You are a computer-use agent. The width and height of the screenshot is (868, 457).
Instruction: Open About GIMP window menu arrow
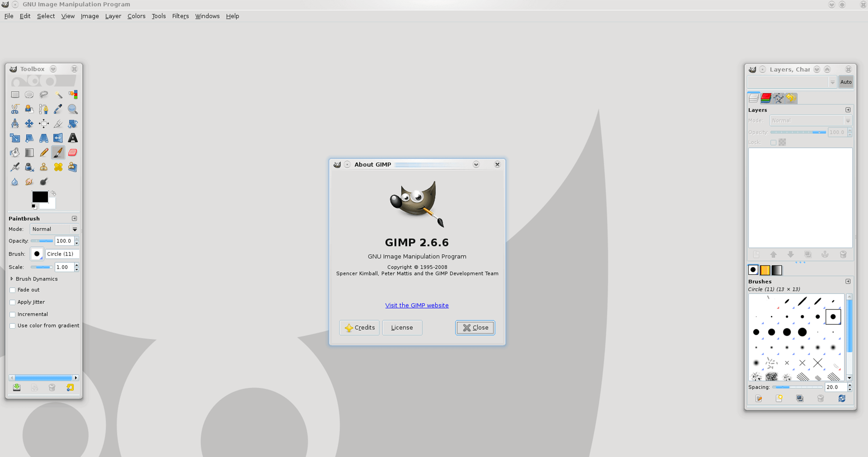click(x=476, y=165)
